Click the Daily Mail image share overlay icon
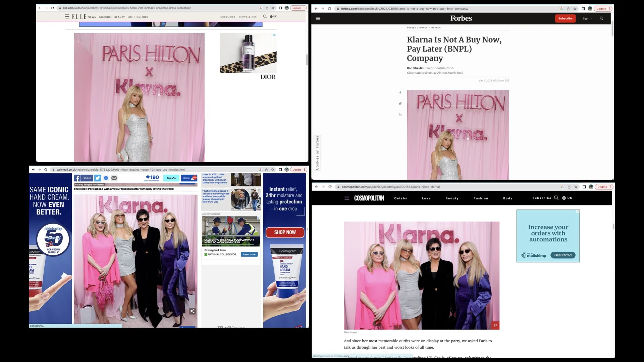The image size is (644, 362). coord(192,311)
